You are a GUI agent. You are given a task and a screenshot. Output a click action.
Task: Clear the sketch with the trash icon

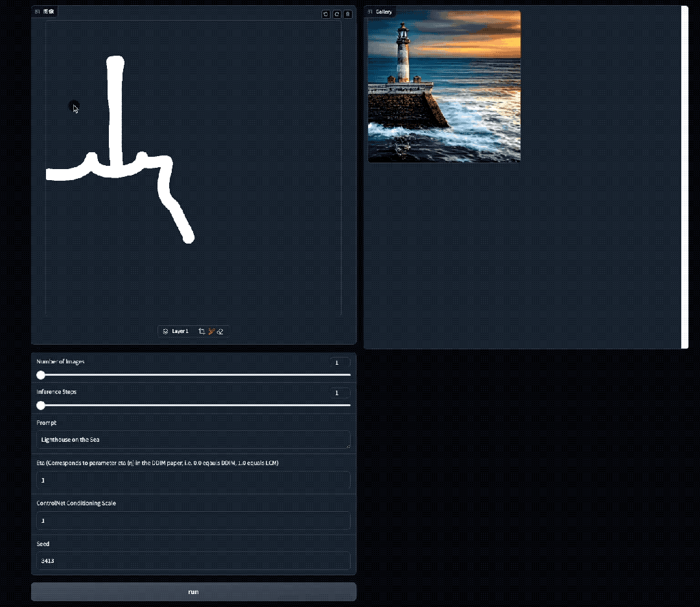coord(348,14)
